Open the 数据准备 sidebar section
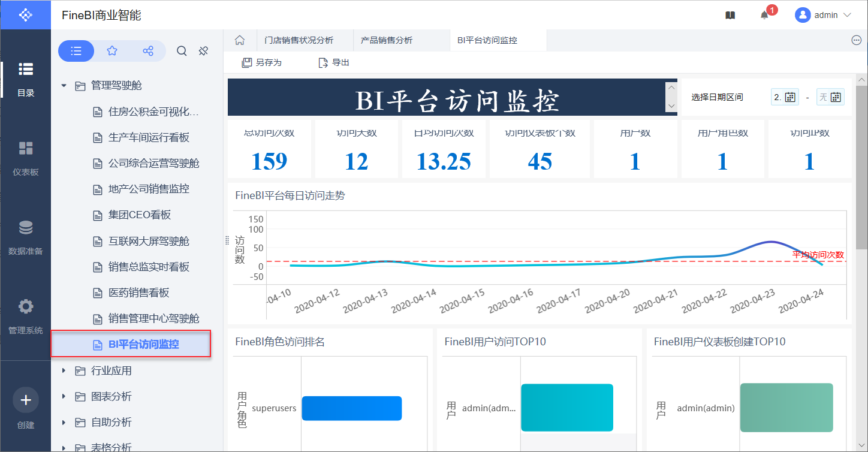 (x=26, y=237)
